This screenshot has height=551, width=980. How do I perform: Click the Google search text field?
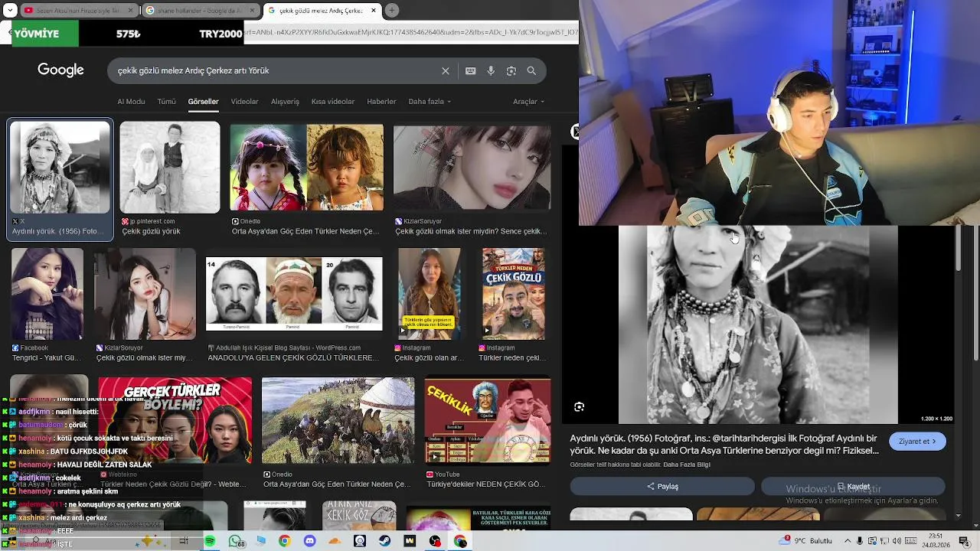[276, 70]
